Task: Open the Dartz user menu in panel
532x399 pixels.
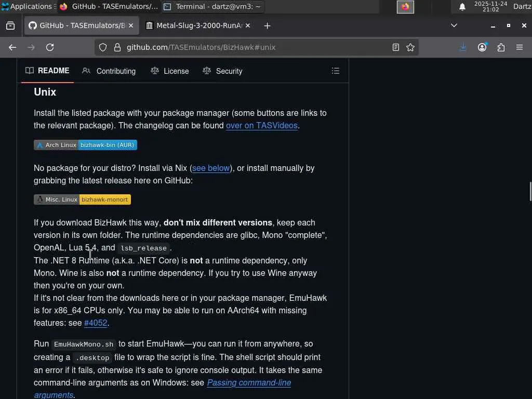Action: (522, 6)
